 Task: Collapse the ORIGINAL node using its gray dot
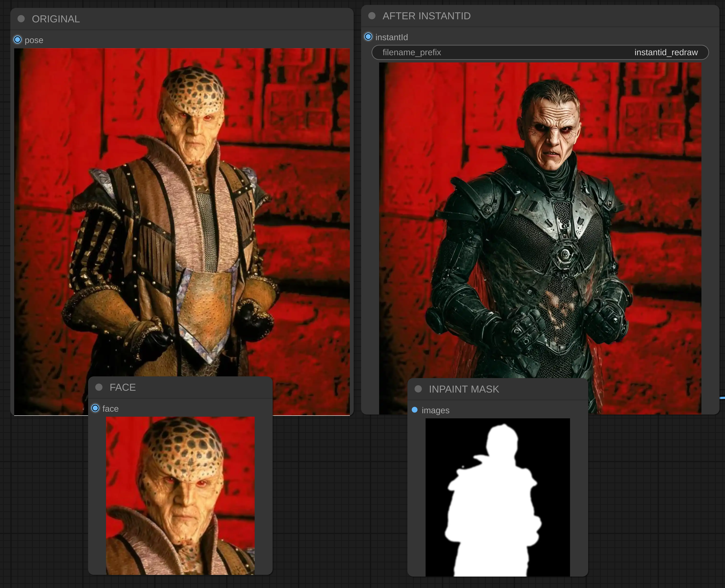coord(21,19)
